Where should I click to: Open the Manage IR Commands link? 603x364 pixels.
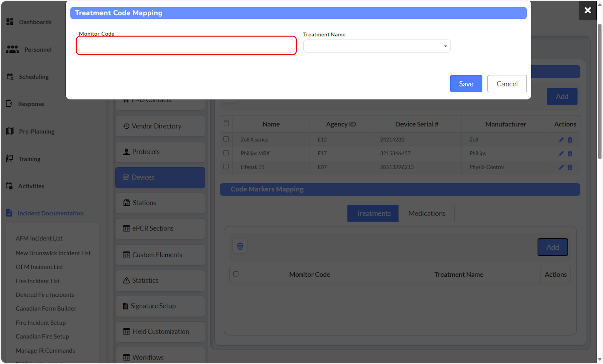[45, 350]
